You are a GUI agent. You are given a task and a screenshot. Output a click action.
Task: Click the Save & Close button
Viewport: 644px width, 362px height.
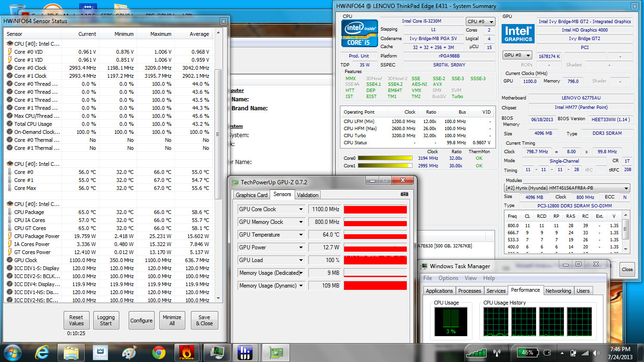[x=205, y=321]
